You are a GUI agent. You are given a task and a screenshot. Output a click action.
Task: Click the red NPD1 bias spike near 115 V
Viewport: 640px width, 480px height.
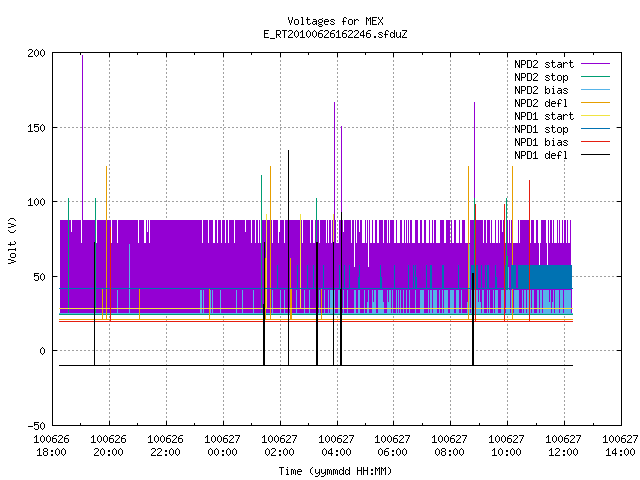pos(529,250)
